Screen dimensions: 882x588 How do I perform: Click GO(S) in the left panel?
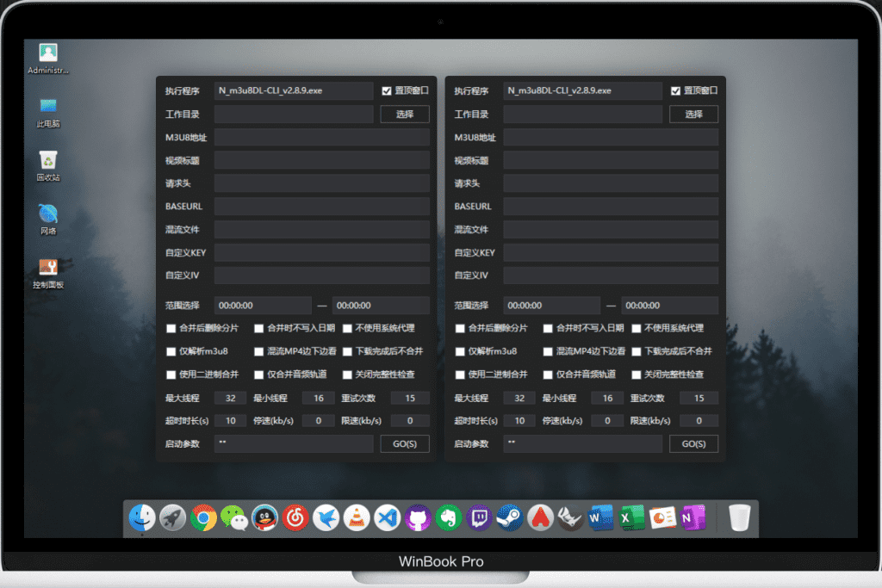pos(404,443)
